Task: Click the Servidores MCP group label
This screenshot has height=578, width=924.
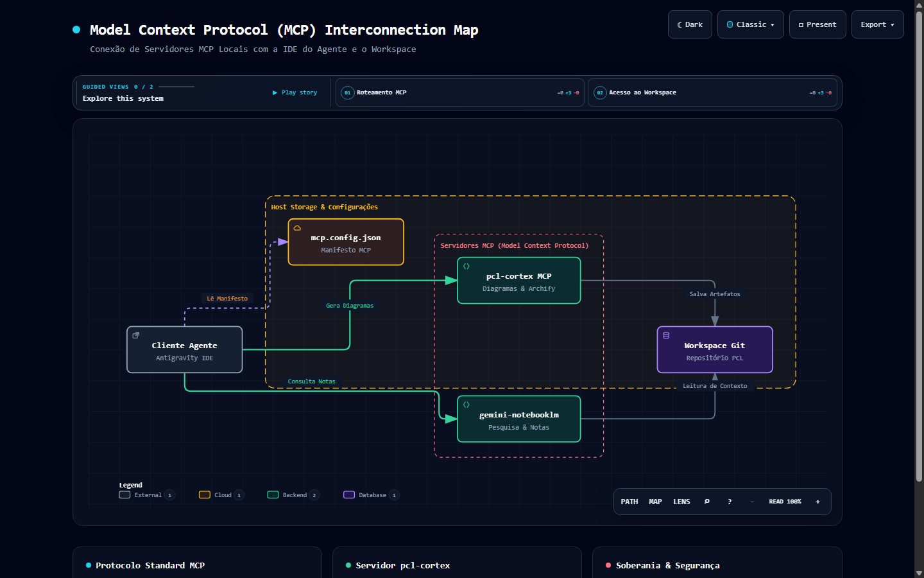Action: [515, 246]
